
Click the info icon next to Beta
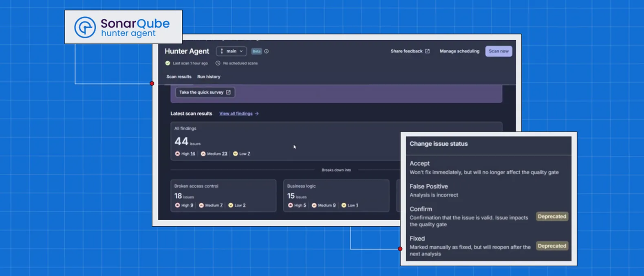(x=267, y=51)
